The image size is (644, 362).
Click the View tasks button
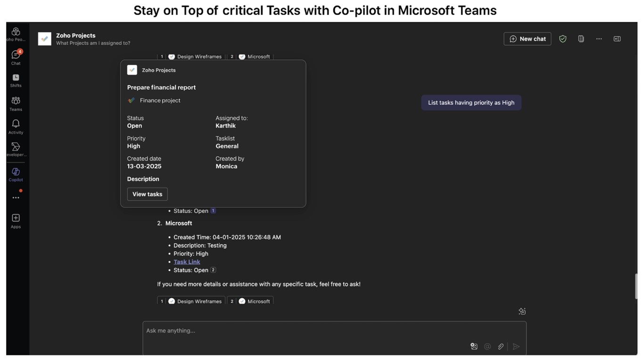coord(147,194)
